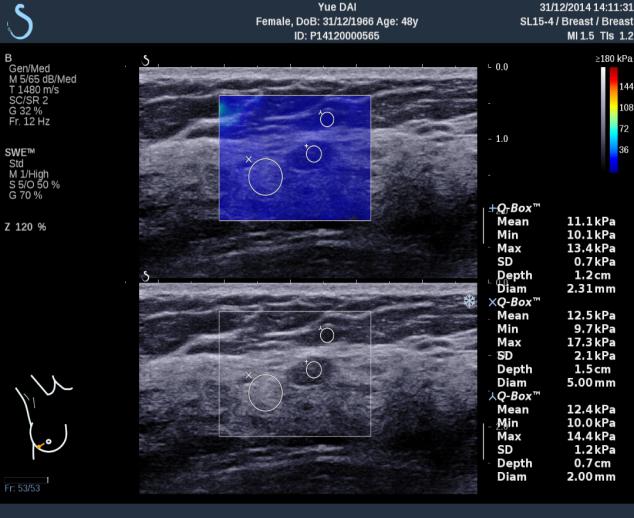Click the middle small circle in the blue map

[x=314, y=153]
